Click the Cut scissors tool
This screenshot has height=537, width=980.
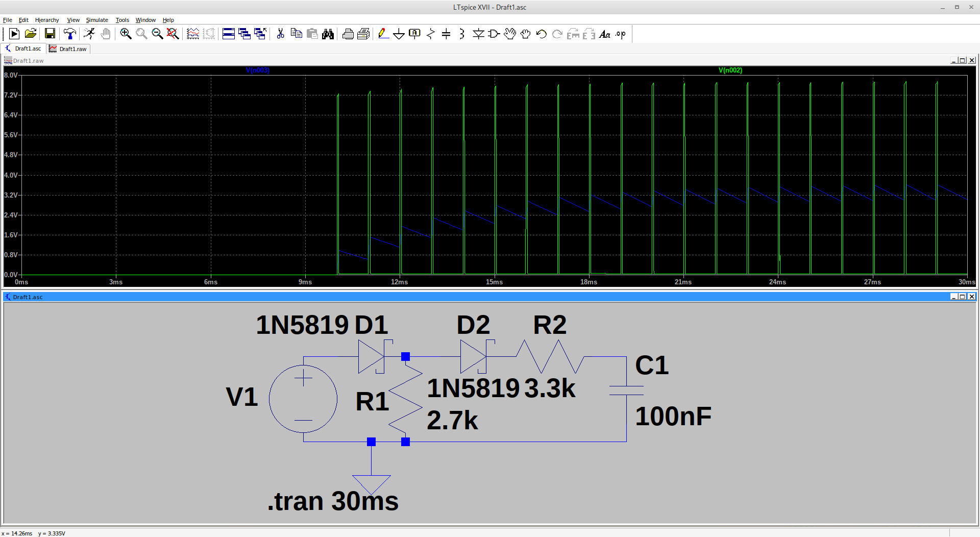[280, 34]
